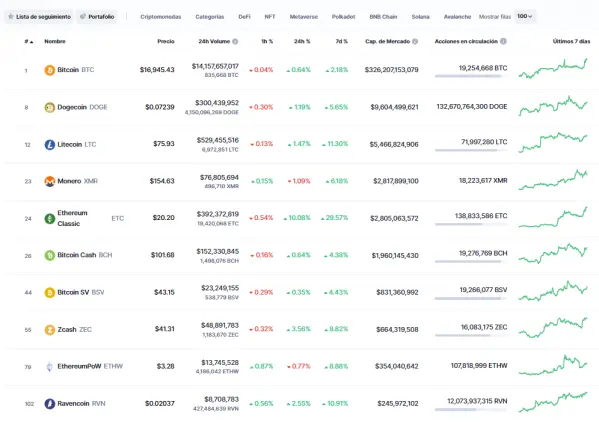Image resolution: width=599 pixels, height=422 pixels.
Task: Click the info icon next to 24h Volume
Action: (x=235, y=41)
